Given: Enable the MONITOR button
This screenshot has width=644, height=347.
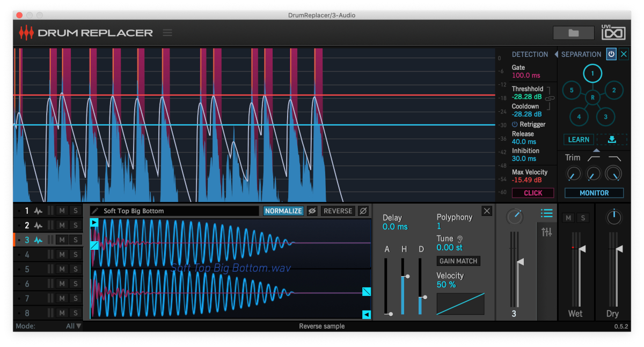Looking at the screenshot, I should [594, 193].
